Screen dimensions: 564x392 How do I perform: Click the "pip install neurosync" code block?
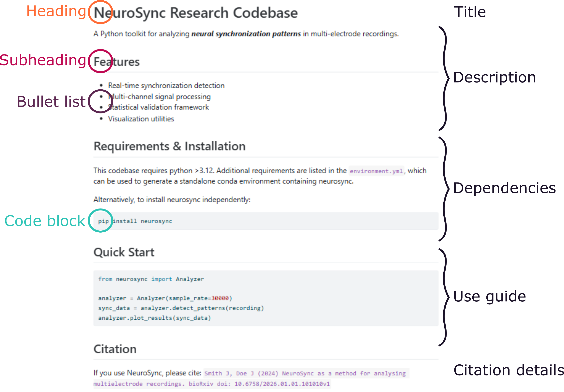tap(135, 221)
